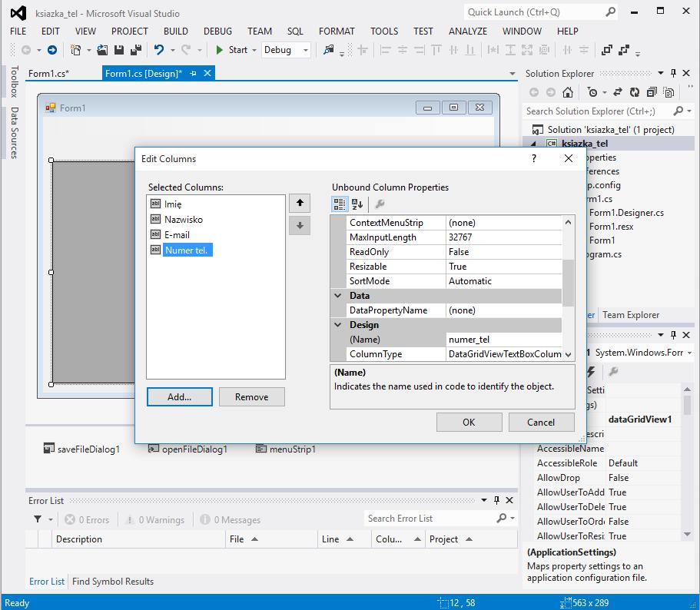Click the help question mark in Edit Columns
This screenshot has height=610, width=700.
(x=534, y=158)
